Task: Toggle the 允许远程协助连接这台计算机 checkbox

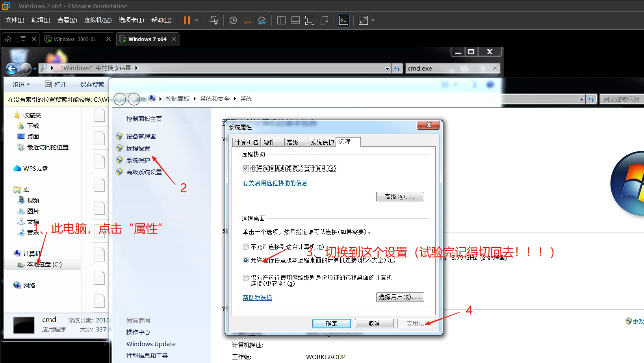Action: (246, 169)
